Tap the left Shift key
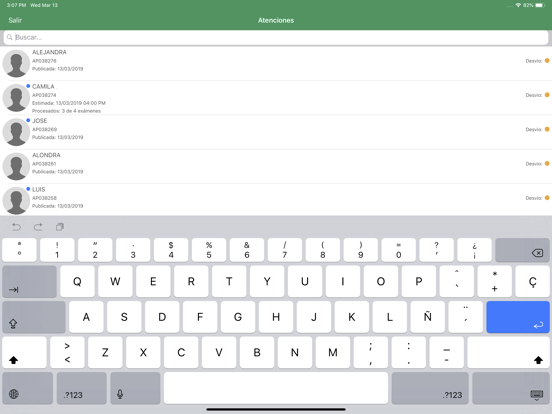552x414 pixels. pos(24,352)
